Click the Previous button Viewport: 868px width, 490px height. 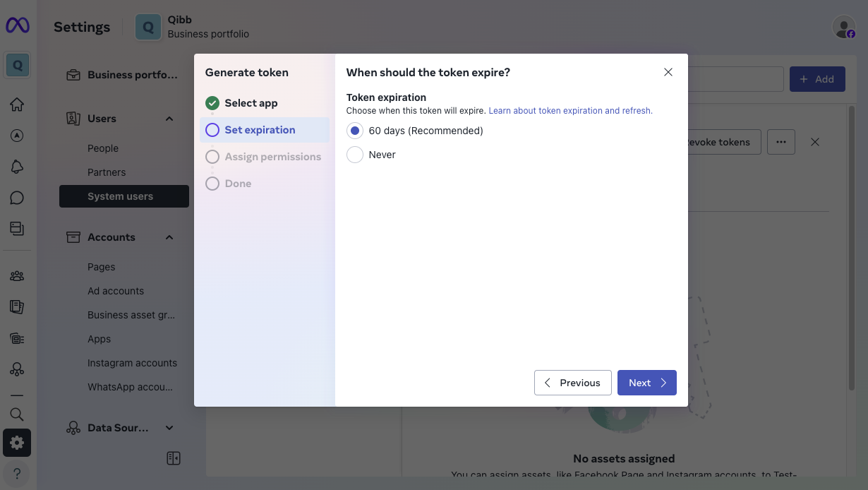click(572, 383)
